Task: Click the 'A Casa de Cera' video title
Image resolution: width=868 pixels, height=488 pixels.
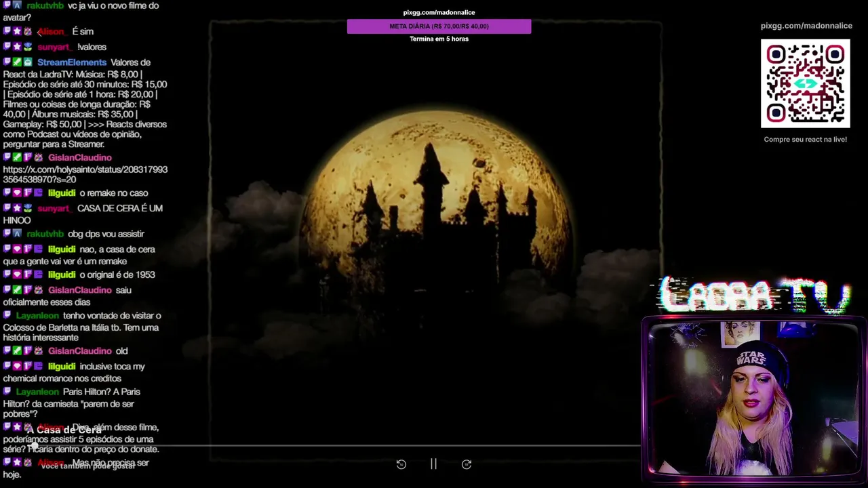Action: pos(64,430)
